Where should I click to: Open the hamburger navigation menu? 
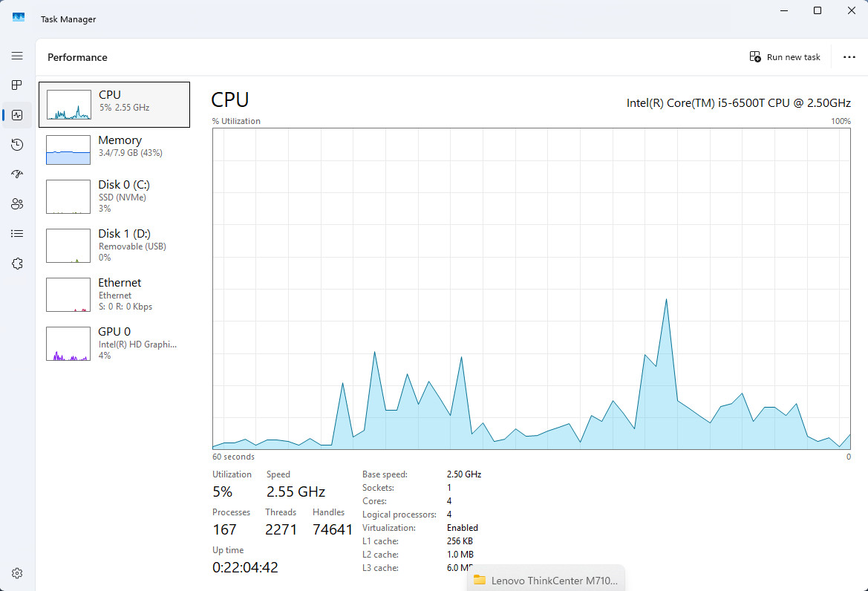pos(17,56)
